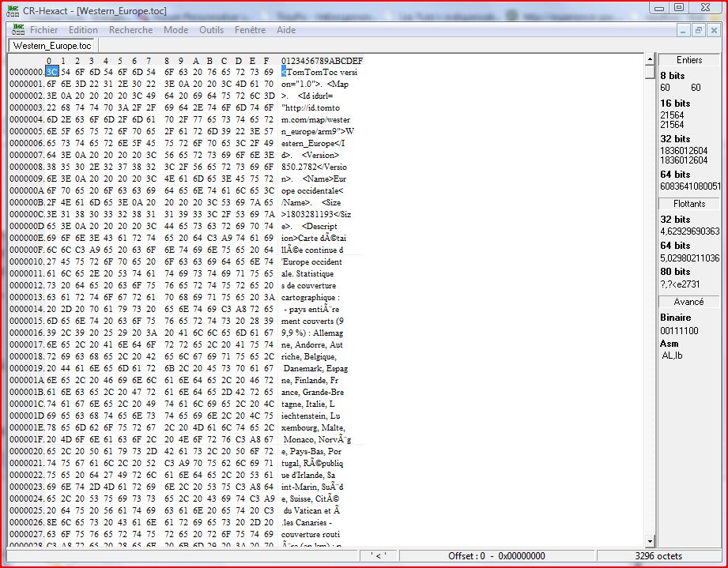Click the 80 bits value ?,?<e2731
Image resolution: width=728 pixels, height=568 pixels.
tap(680, 284)
